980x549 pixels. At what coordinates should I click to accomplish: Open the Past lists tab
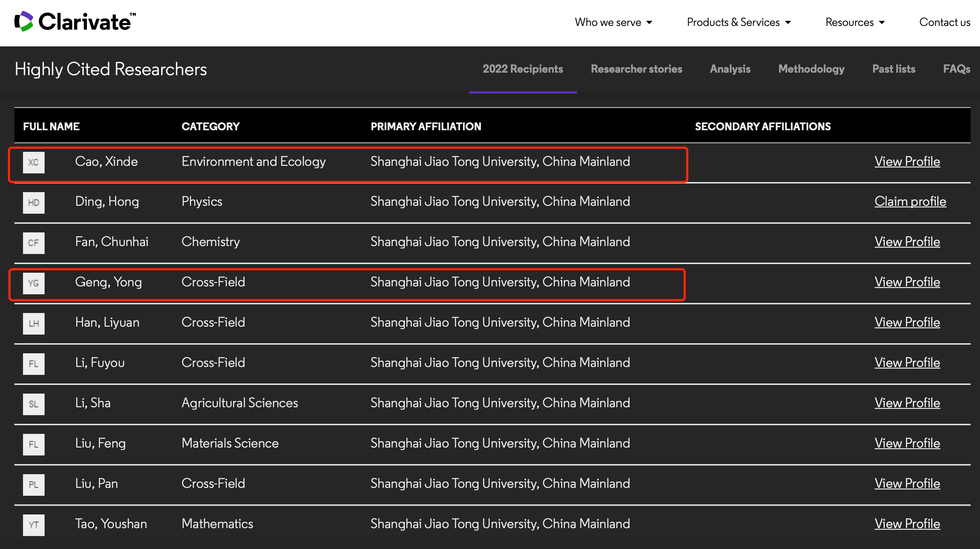tap(893, 69)
